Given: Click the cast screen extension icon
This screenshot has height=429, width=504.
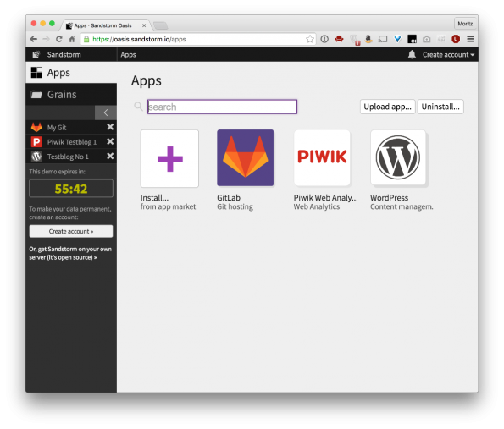Looking at the screenshot, I should coord(383,39).
